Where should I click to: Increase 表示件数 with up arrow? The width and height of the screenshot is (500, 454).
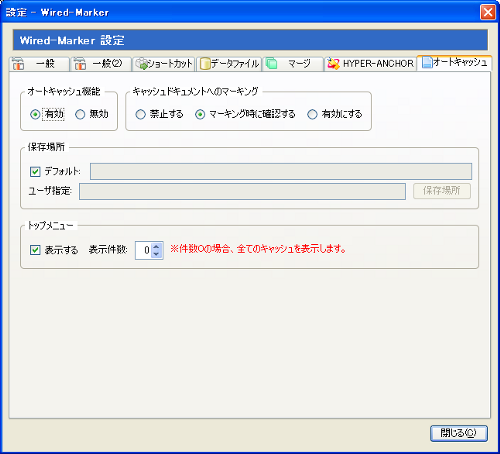click(157, 247)
